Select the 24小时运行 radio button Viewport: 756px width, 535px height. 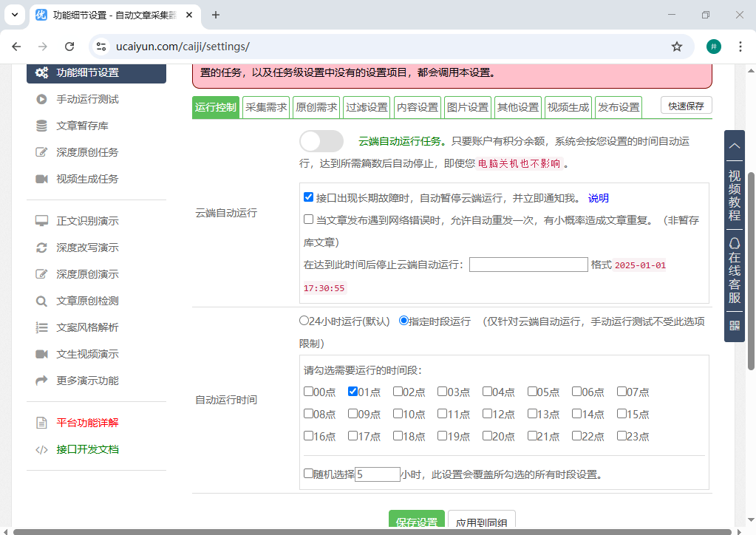point(304,321)
